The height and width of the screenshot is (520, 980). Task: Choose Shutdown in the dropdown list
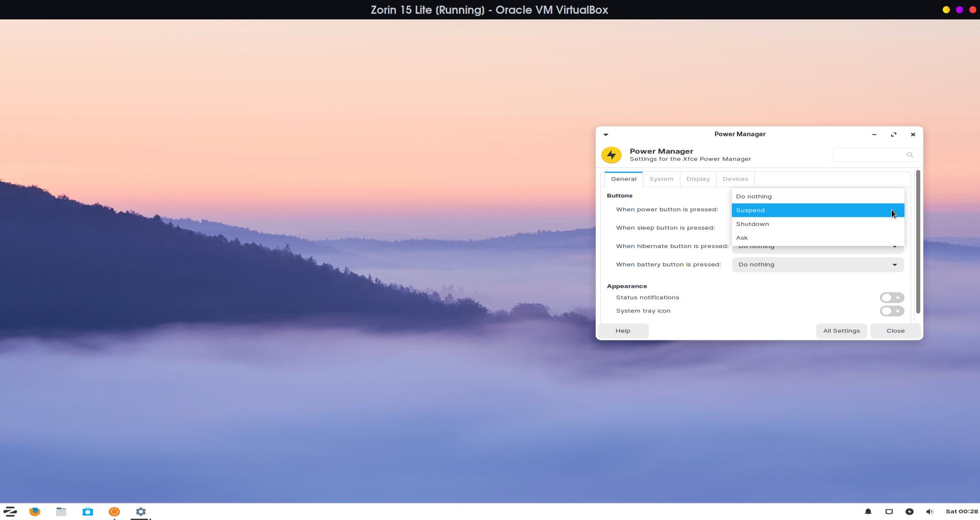coord(817,224)
